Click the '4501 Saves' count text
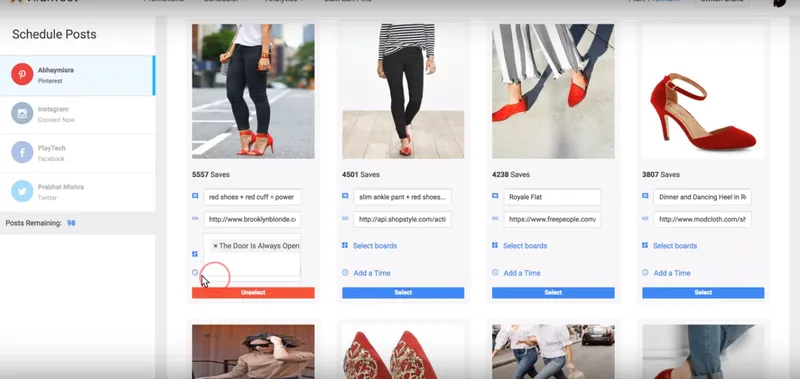800x379 pixels. coord(361,174)
